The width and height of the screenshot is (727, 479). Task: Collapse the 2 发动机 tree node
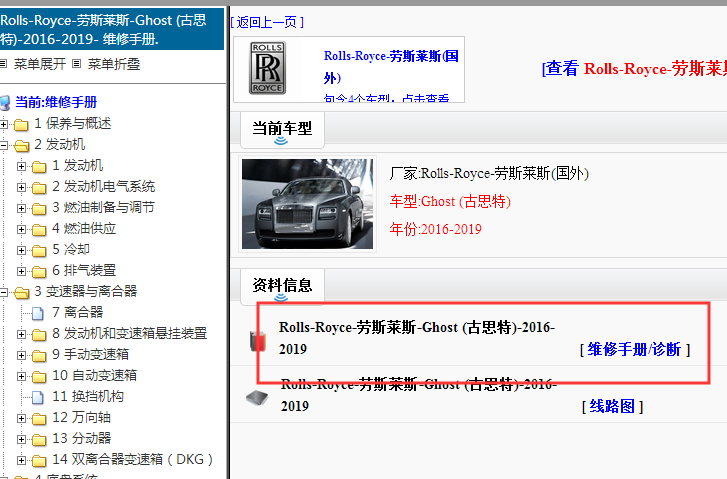(4, 145)
